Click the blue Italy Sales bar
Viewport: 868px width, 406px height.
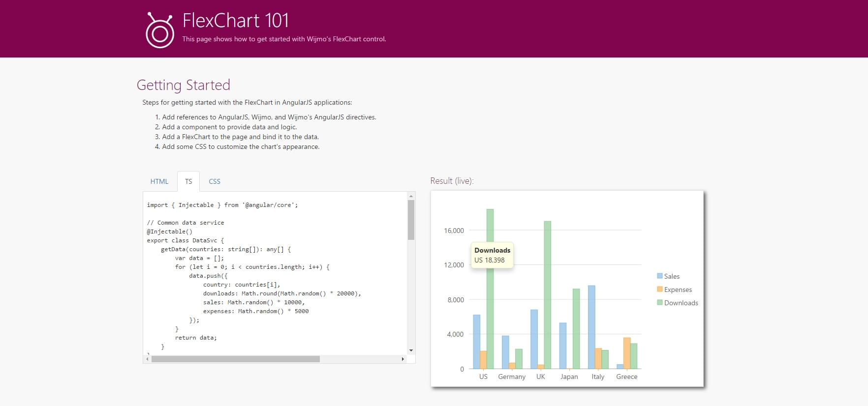point(591,327)
